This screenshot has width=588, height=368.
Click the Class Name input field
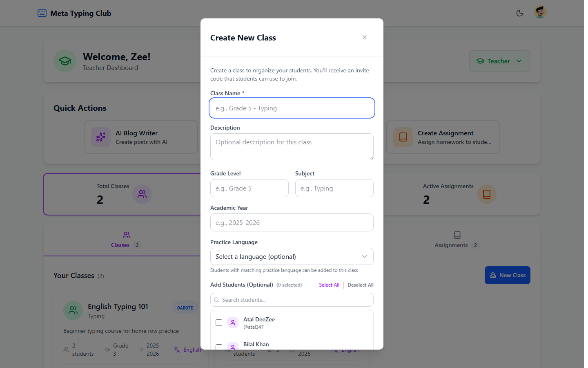[x=292, y=108]
